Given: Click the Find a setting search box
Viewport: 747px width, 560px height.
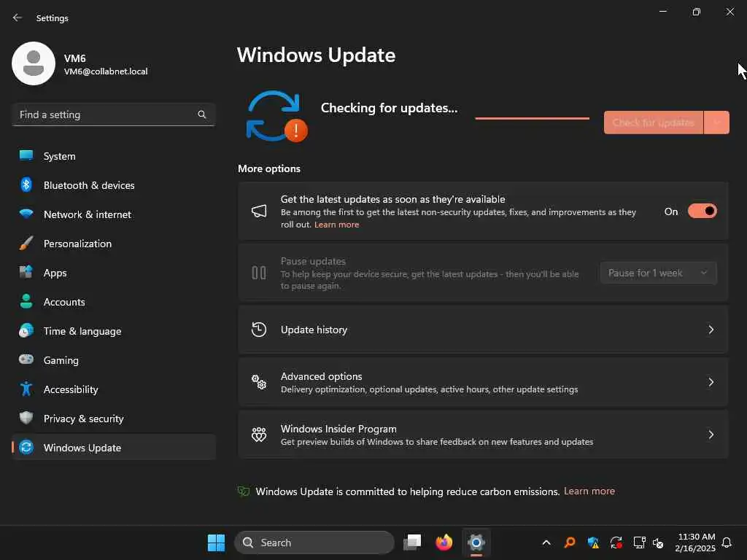Looking at the screenshot, I should tap(113, 114).
